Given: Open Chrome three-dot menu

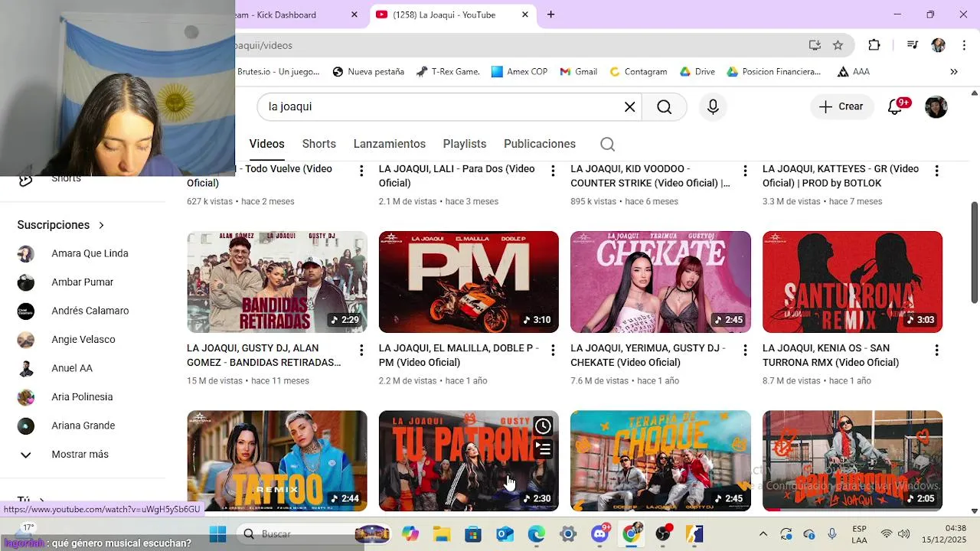Looking at the screenshot, I should click(962, 45).
